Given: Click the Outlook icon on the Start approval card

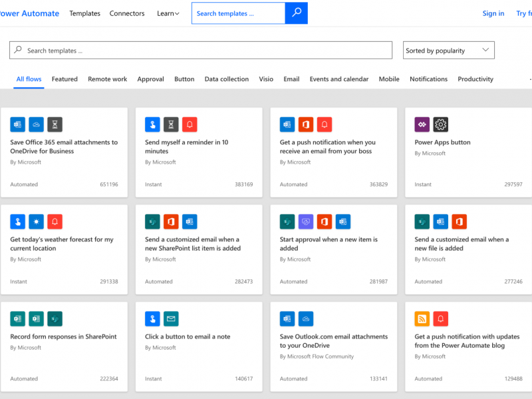Looking at the screenshot, I should click(x=343, y=221).
